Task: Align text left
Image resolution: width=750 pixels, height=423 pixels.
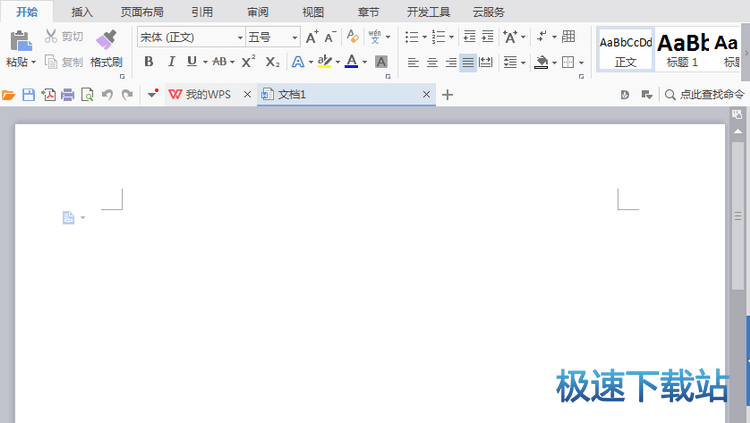Action: [413, 62]
